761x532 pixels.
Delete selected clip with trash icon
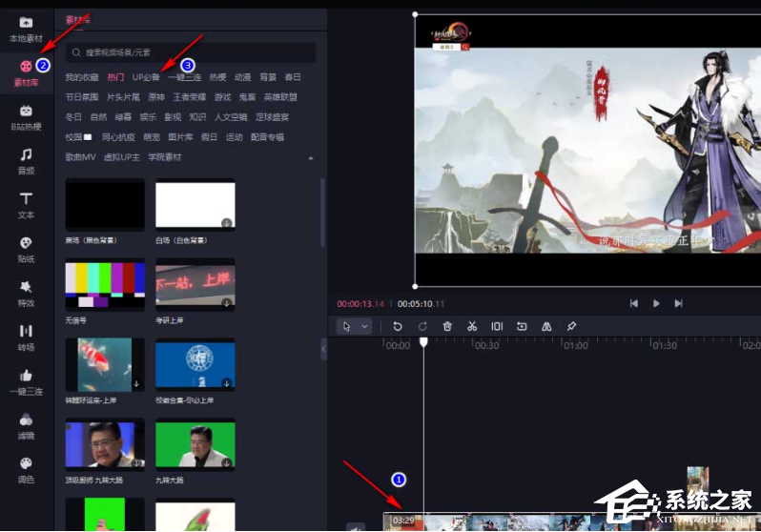(x=446, y=326)
